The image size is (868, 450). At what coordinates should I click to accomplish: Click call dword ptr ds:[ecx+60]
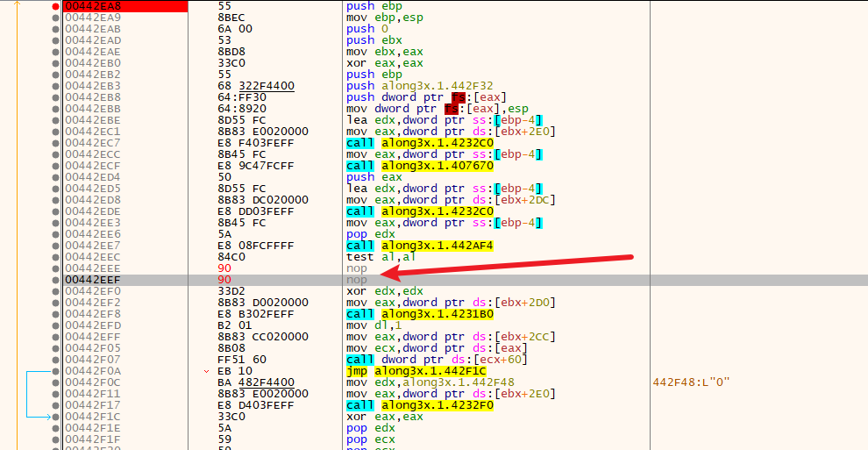(437, 360)
